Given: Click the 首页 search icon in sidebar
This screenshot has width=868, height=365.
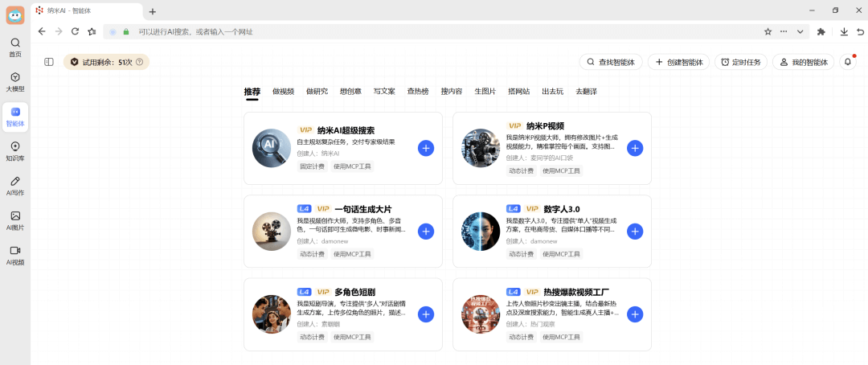Looking at the screenshot, I should tap(15, 47).
